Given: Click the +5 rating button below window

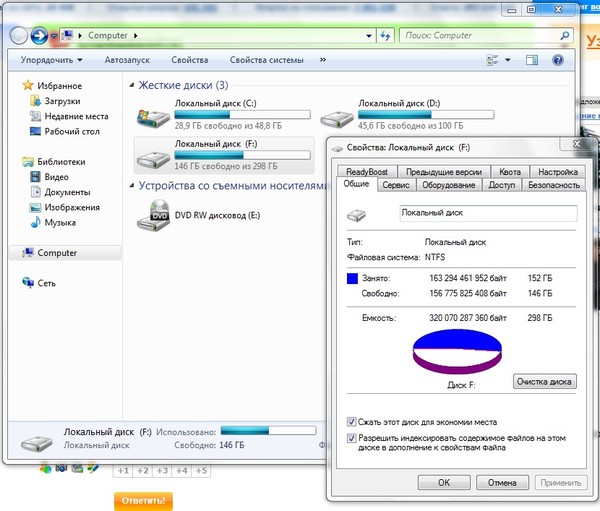Looking at the screenshot, I should [201, 470].
